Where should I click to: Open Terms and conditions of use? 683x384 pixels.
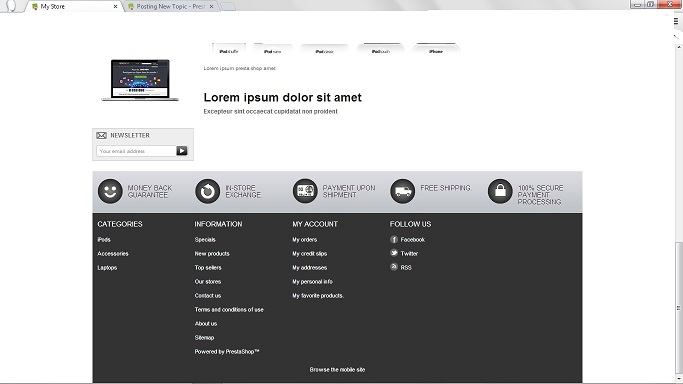point(229,310)
